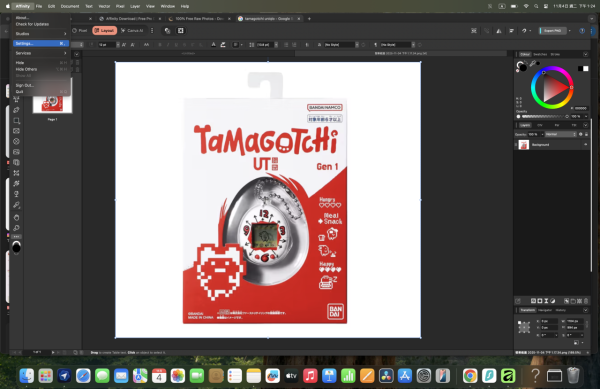Click increase font size icon
Screen dimensions: 600x389
[x=124, y=45]
